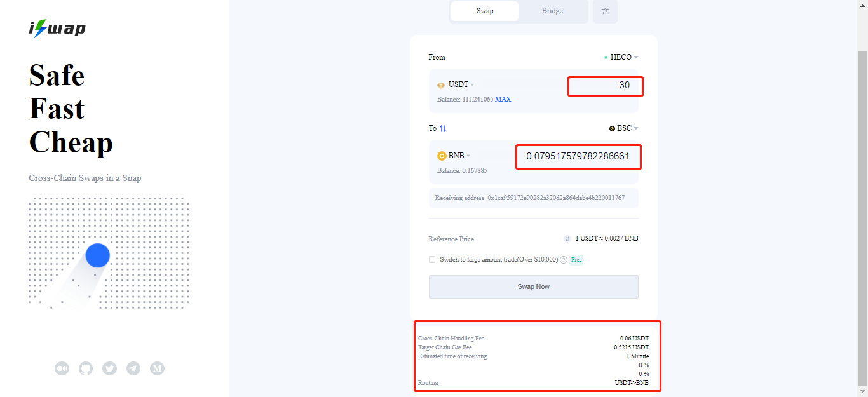This screenshot has height=397, width=868.
Task: Click the 'Target Chain Gas Fee' label
Action: [445, 347]
